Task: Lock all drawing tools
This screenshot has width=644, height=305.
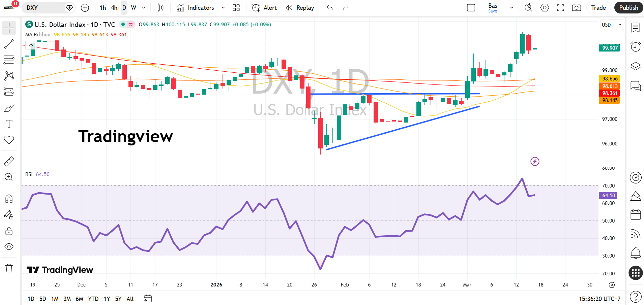Action: [x=9, y=231]
